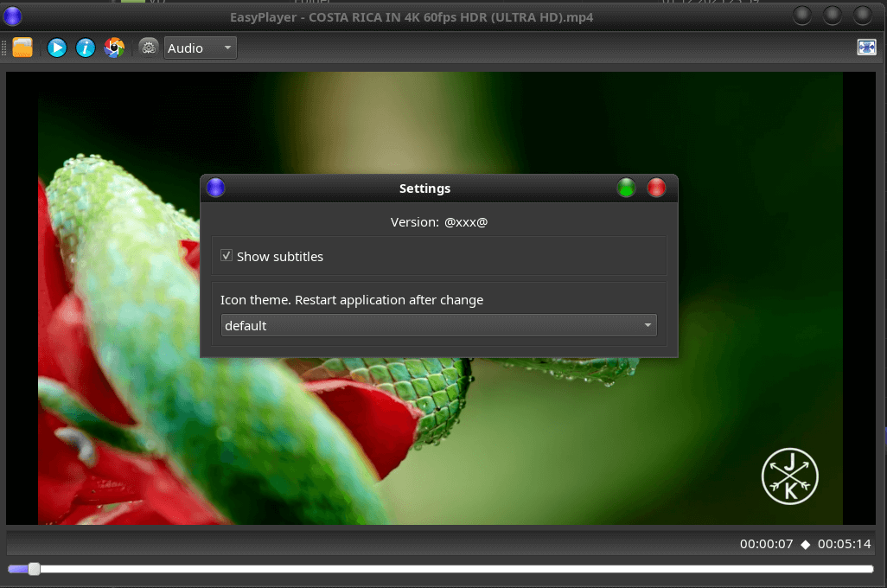Click the JK watermark logo in video
887x588 pixels.
click(789, 476)
